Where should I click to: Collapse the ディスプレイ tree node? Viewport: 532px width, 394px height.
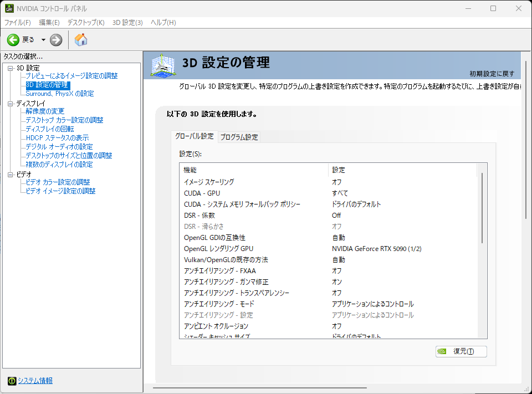coord(10,104)
